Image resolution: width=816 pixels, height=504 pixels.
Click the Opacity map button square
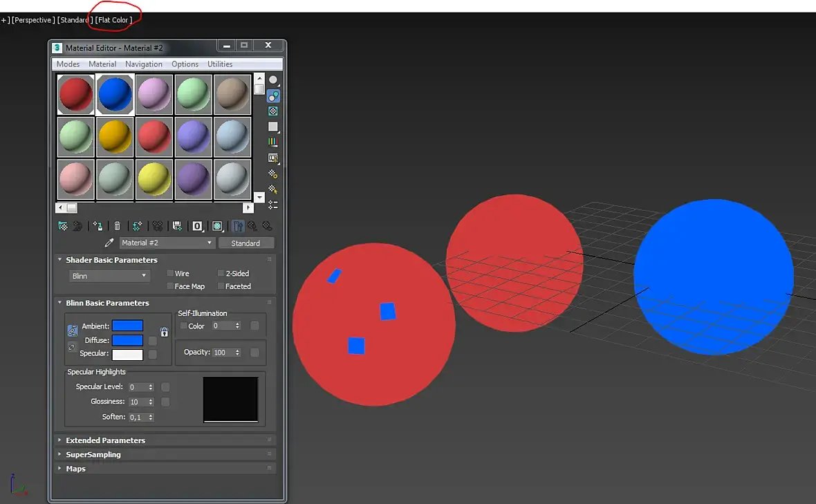tap(254, 353)
